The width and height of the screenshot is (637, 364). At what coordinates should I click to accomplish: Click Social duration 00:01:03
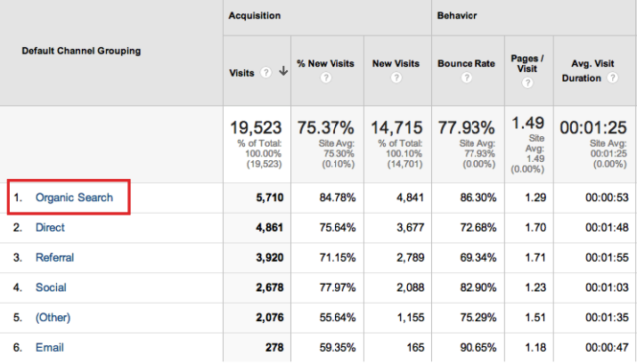[x=607, y=287]
